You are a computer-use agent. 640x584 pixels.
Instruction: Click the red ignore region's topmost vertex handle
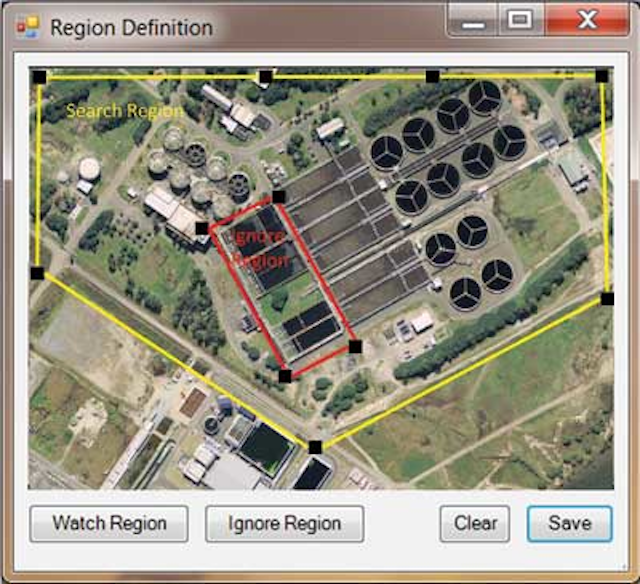(278, 197)
